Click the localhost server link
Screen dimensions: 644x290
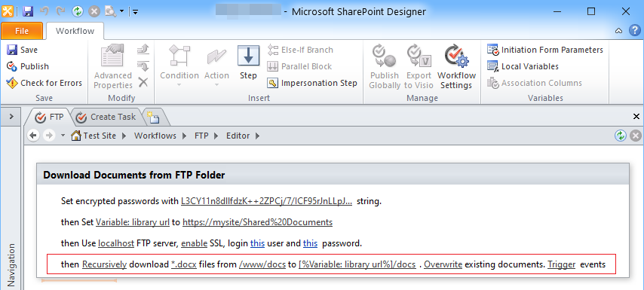tap(116, 243)
